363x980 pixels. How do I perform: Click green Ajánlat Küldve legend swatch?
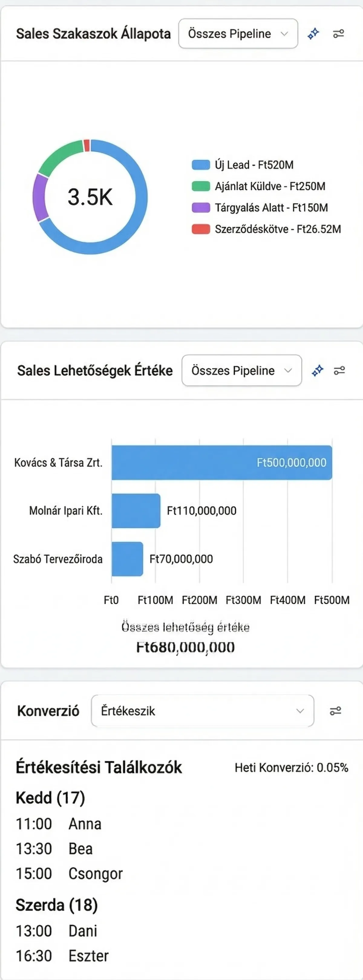(x=201, y=186)
